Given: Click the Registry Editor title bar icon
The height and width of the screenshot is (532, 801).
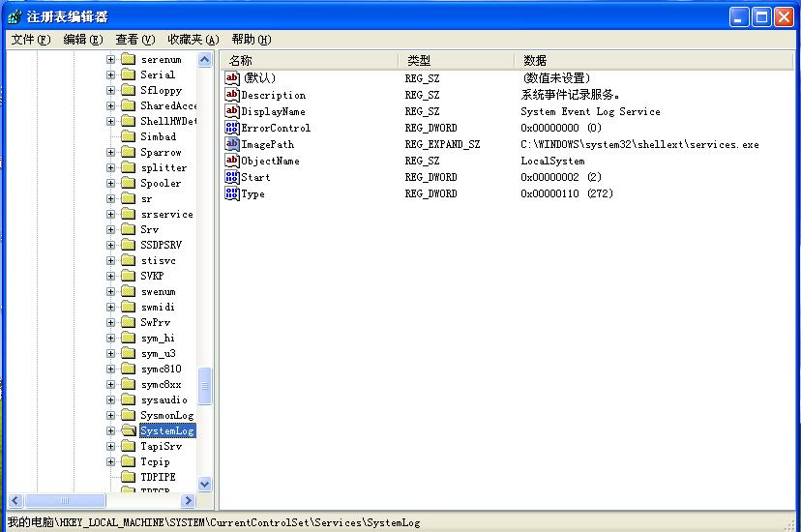Looking at the screenshot, I should (15, 16).
